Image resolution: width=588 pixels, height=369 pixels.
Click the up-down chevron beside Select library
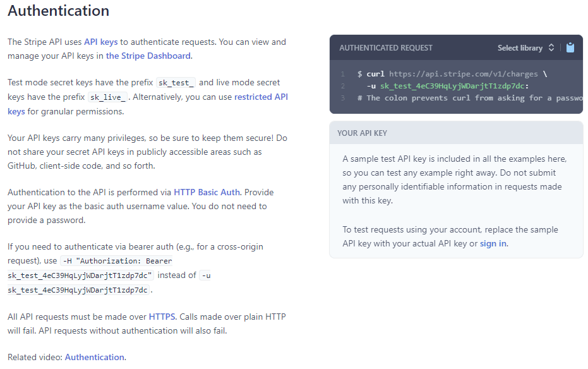tap(549, 47)
